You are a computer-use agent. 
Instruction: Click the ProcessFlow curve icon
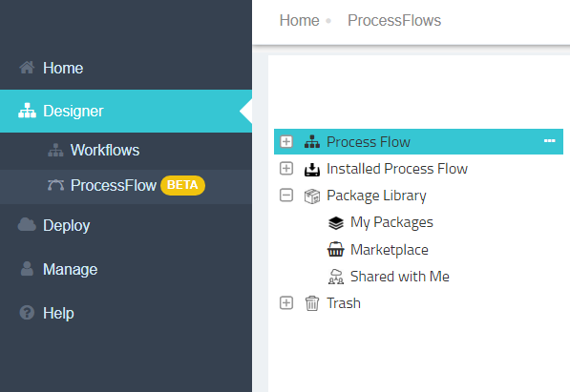tap(55, 185)
